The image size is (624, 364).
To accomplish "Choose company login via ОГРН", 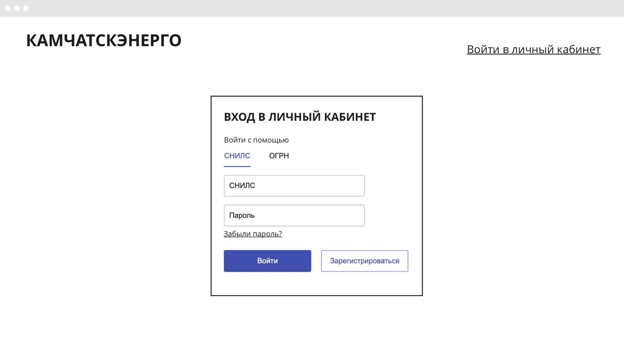I will click(x=279, y=156).
